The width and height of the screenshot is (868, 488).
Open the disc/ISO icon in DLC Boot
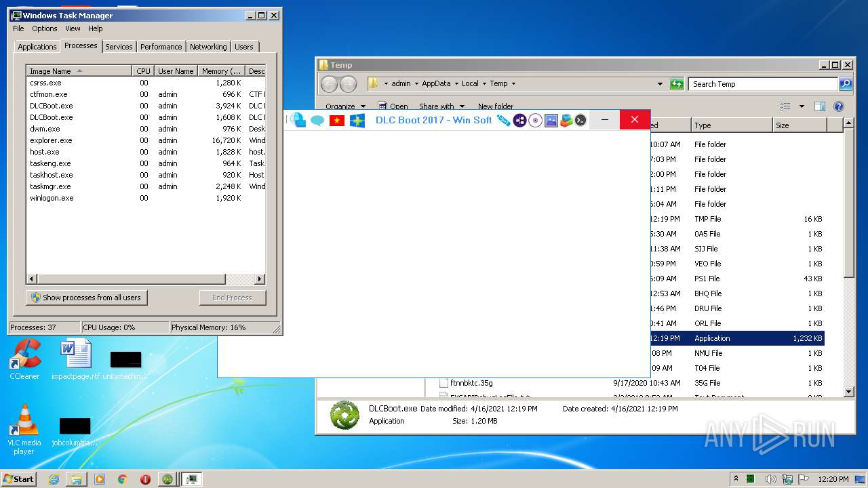pyautogui.click(x=536, y=121)
